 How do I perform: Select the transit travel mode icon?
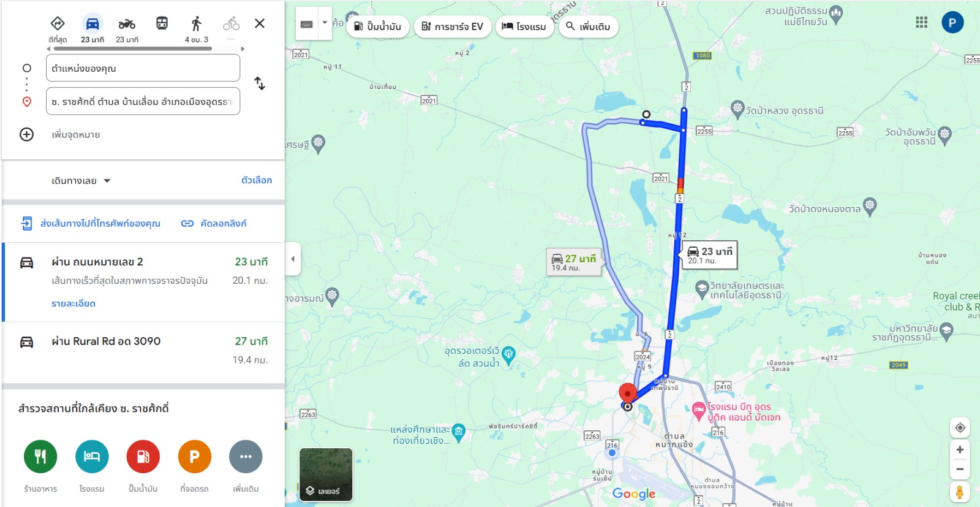point(162,24)
